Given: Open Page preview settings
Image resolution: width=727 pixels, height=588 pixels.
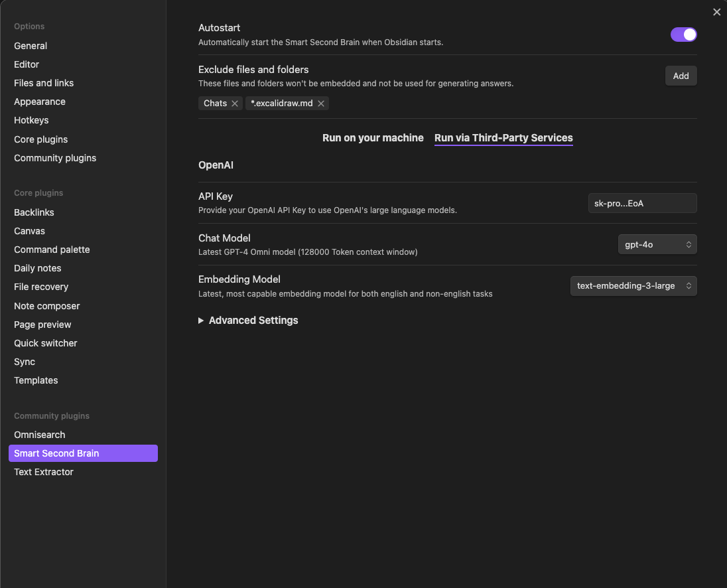Looking at the screenshot, I should point(42,325).
